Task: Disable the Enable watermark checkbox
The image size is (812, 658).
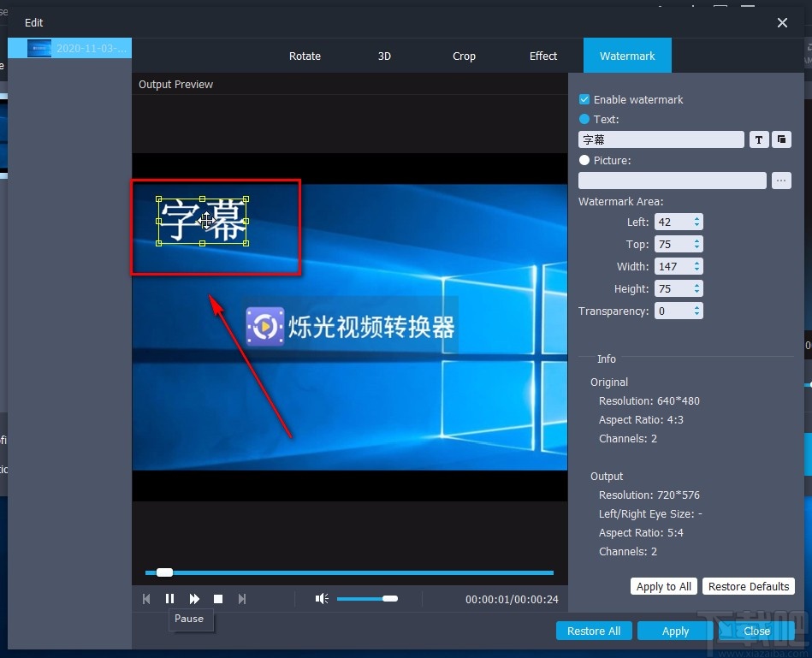Action: tap(584, 99)
